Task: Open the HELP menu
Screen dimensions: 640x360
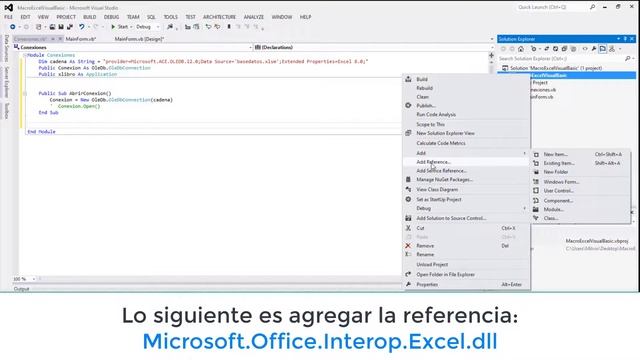Action: click(x=305, y=17)
